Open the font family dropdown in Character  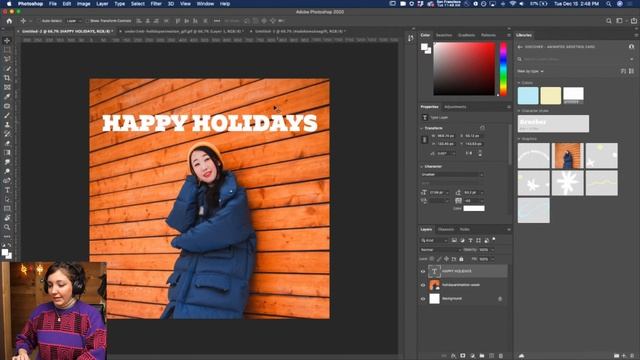(x=452, y=175)
